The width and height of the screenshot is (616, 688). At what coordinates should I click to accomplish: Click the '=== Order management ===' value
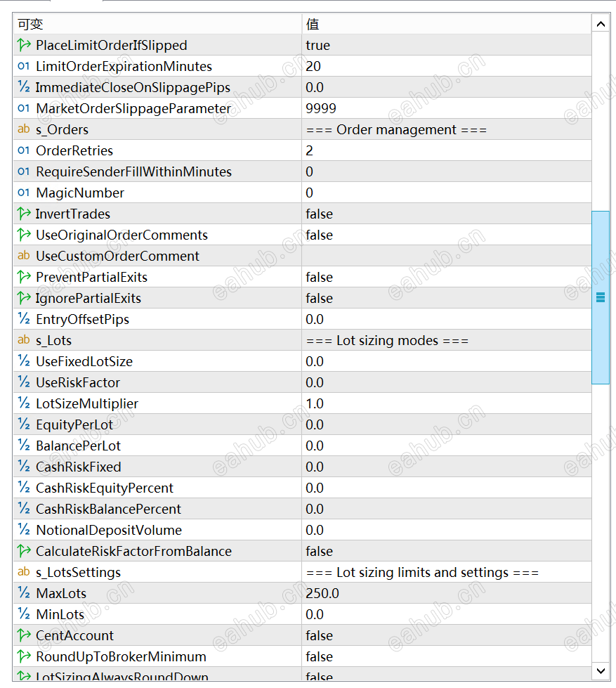tap(396, 130)
